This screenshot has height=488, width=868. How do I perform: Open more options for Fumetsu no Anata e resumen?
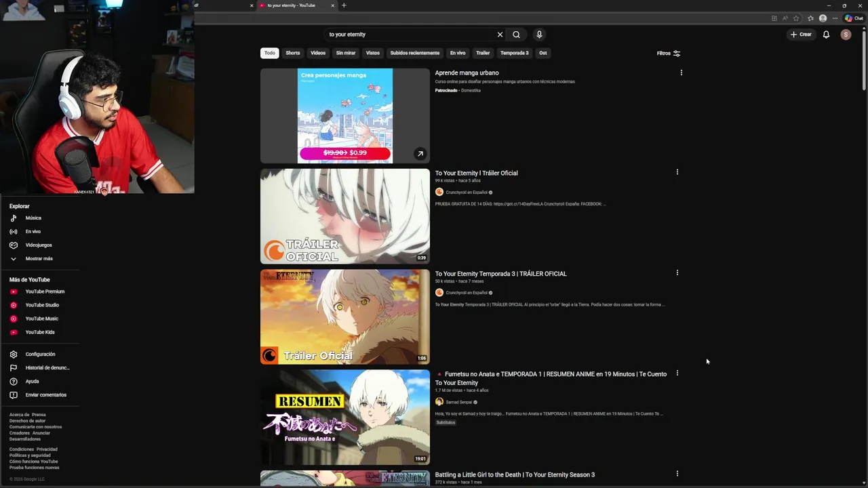[677, 373]
